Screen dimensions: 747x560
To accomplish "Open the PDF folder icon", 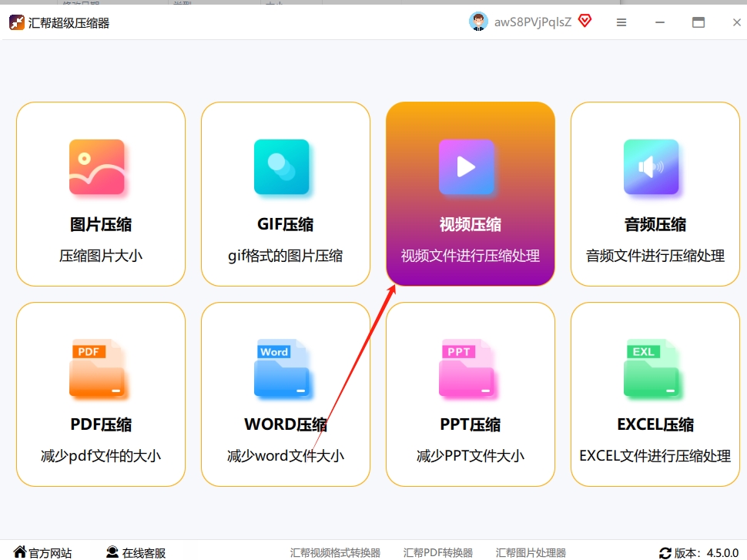I will click(97, 368).
